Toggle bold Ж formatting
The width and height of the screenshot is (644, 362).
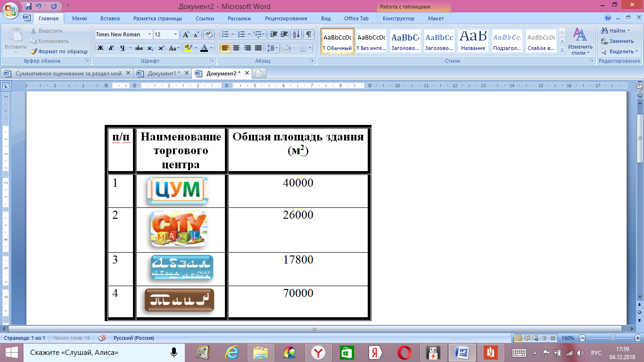(100, 48)
